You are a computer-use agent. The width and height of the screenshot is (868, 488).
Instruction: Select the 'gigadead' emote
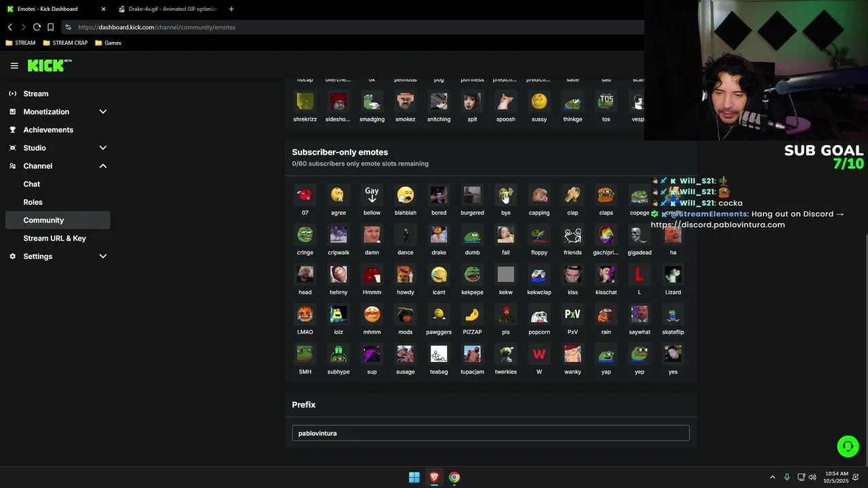[639, 235]
